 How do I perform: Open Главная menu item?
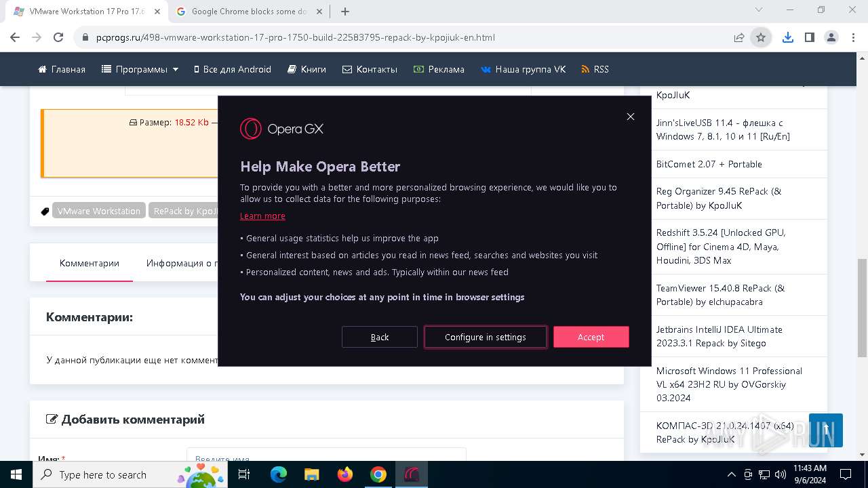click(62, 69)
